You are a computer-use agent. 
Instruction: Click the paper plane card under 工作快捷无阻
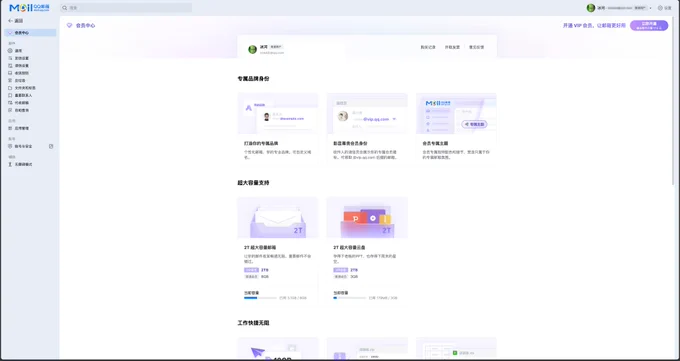(278, 348)
